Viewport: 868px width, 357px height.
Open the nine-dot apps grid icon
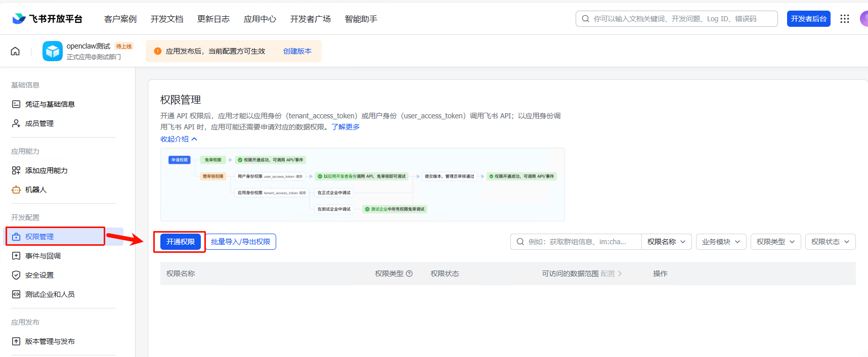click(845, 19)
